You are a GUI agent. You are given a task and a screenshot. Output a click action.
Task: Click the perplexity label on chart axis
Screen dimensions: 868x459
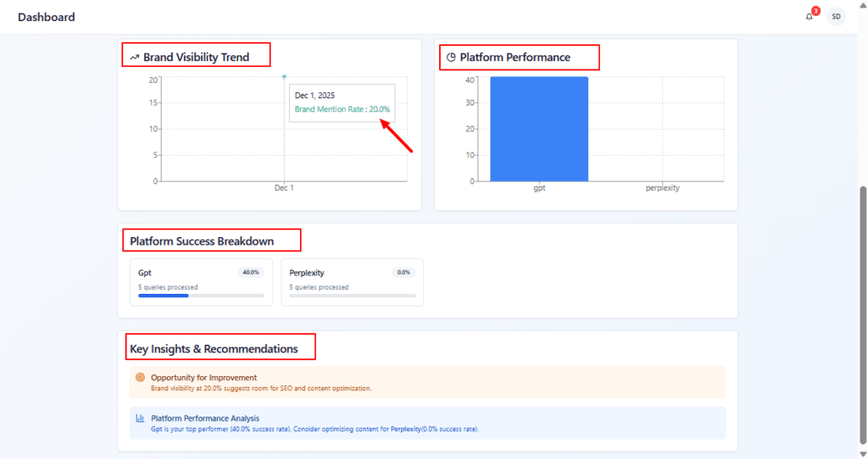pyautogui.click(x=662, y=188)
